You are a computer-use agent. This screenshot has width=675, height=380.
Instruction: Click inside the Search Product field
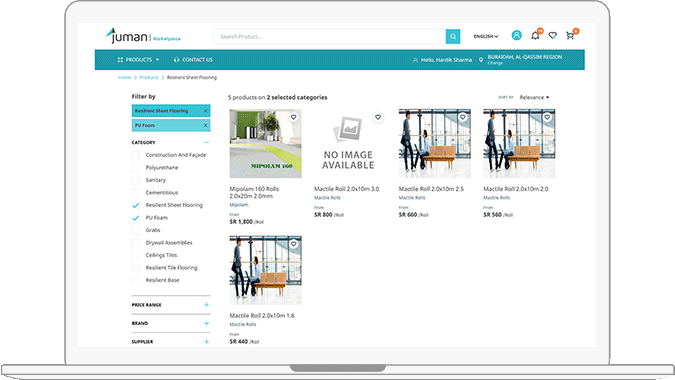330,37
